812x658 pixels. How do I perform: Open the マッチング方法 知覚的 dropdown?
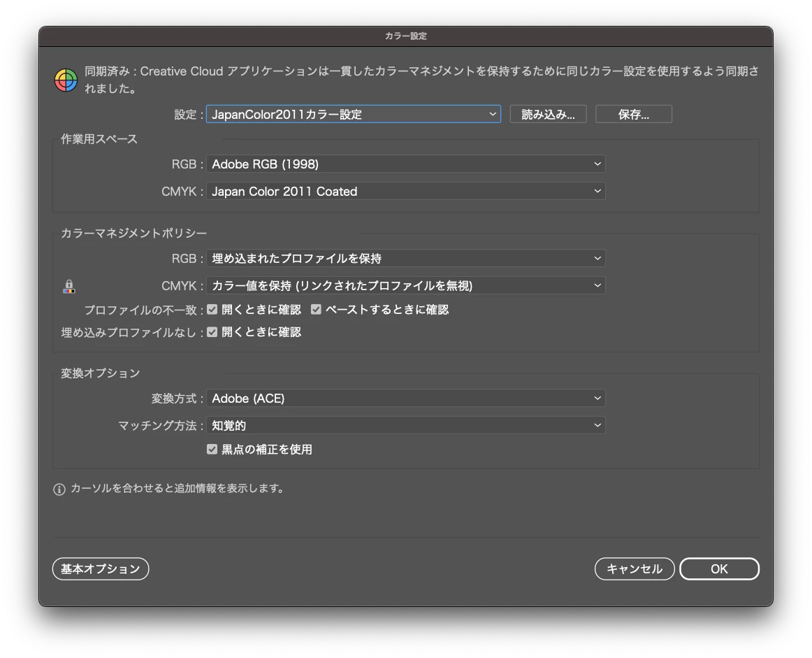pyautogui.click(x=405, y=425)
